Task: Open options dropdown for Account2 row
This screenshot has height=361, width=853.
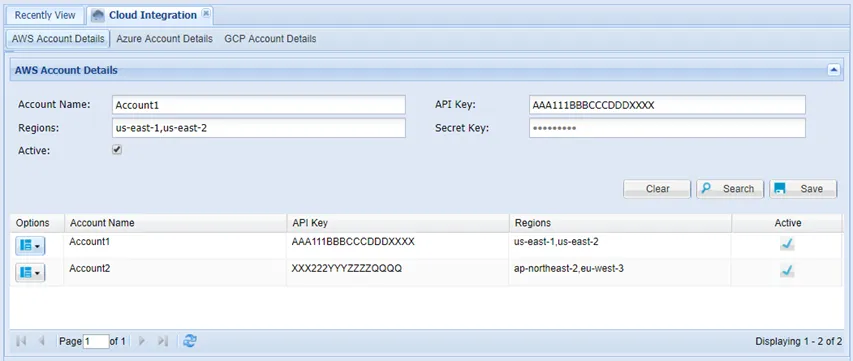Action: [30, 272]
